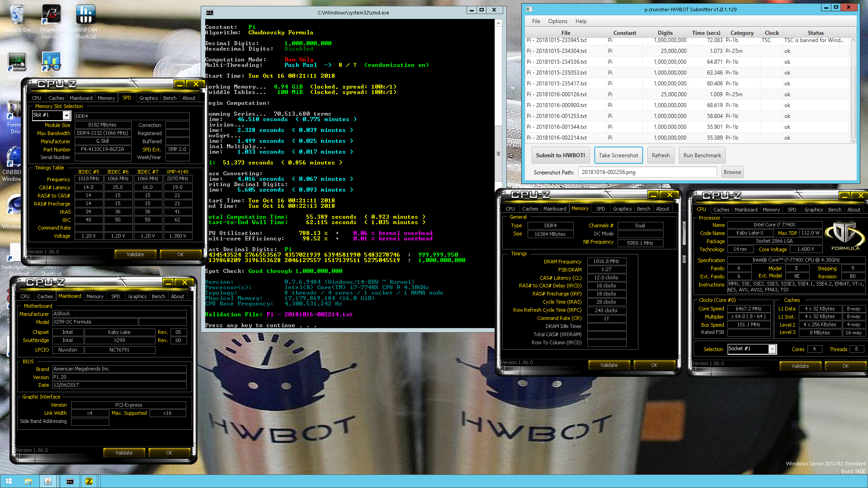This screenshot has width=868, height=488.
Task: Open File Explorer from taskbar
Action: [28, 481]
